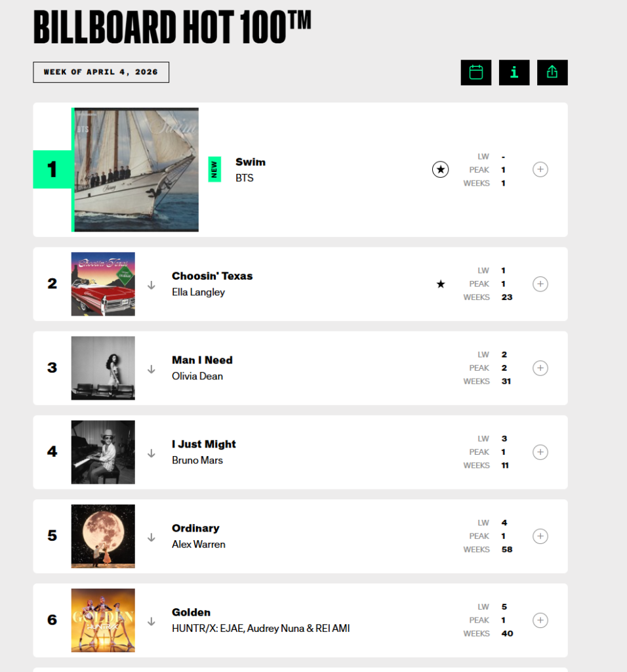Click the down arrow beside Golden
Screen dimensions: 627x672
[x=152, y=621]
